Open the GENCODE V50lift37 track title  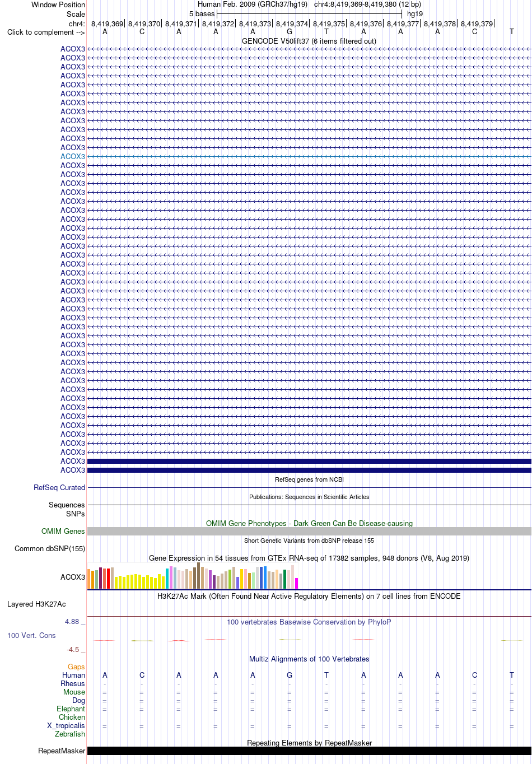(x=309, y=41)
